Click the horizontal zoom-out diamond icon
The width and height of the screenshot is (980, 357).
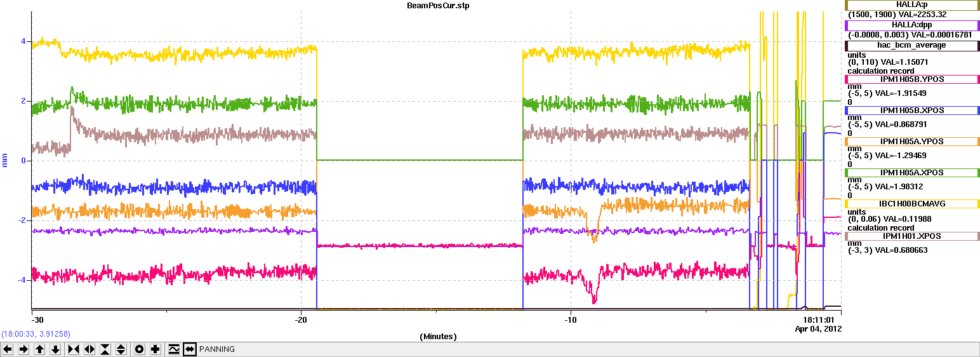click(x=89, y=349)
